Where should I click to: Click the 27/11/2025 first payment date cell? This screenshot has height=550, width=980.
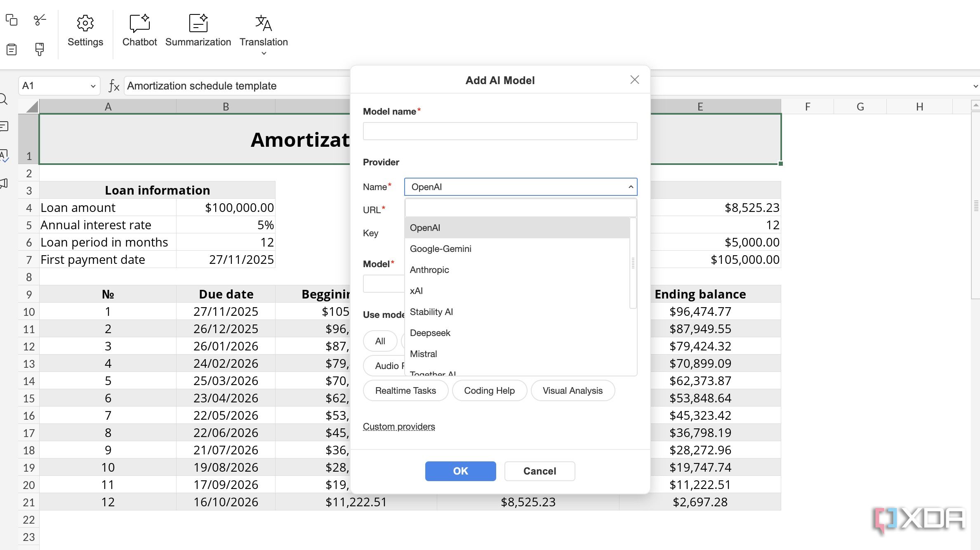(226, 259)
